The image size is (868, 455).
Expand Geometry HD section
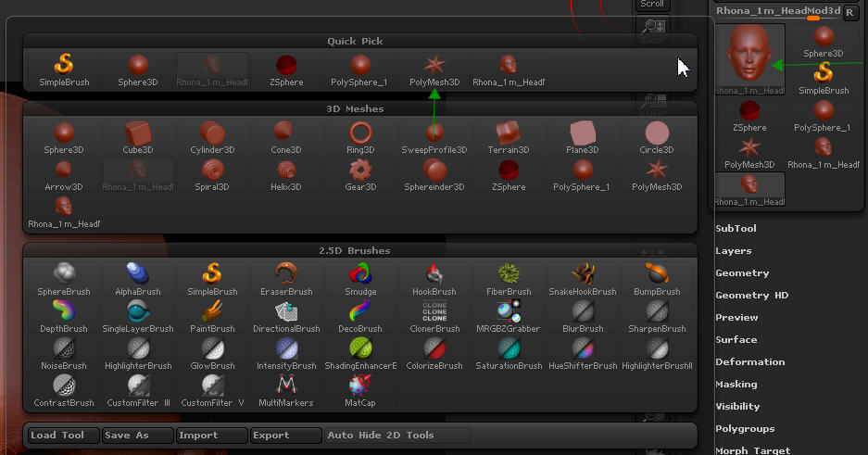752,295
